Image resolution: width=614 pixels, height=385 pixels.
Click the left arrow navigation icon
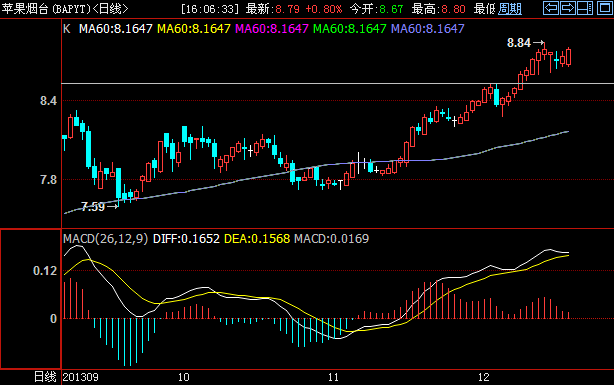click(551, 8)
